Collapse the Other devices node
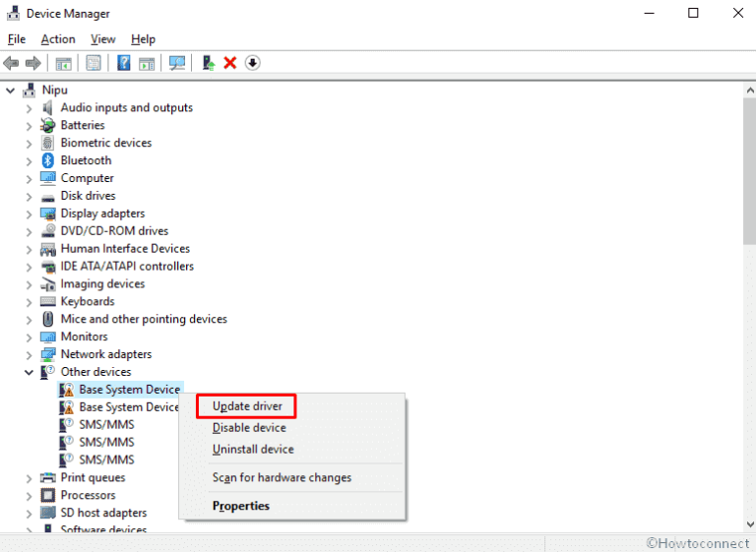Viewport: 756px width, 552px height. [x=29, y=372]
